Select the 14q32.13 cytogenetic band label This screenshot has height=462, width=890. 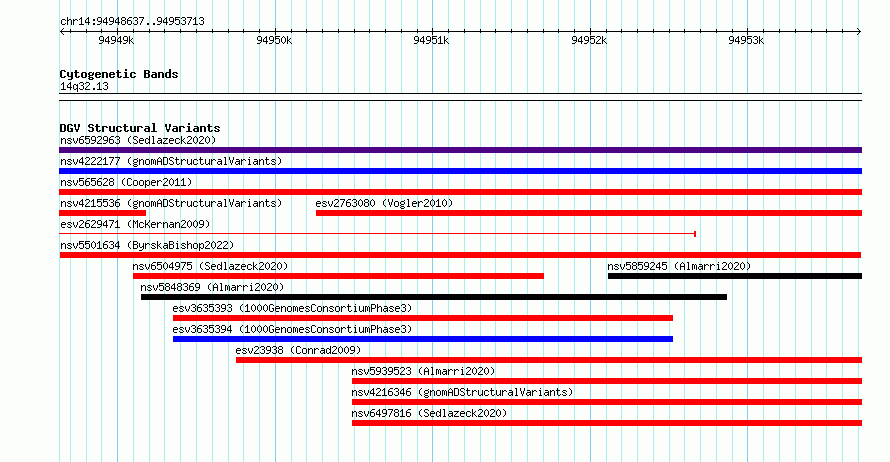84,86
